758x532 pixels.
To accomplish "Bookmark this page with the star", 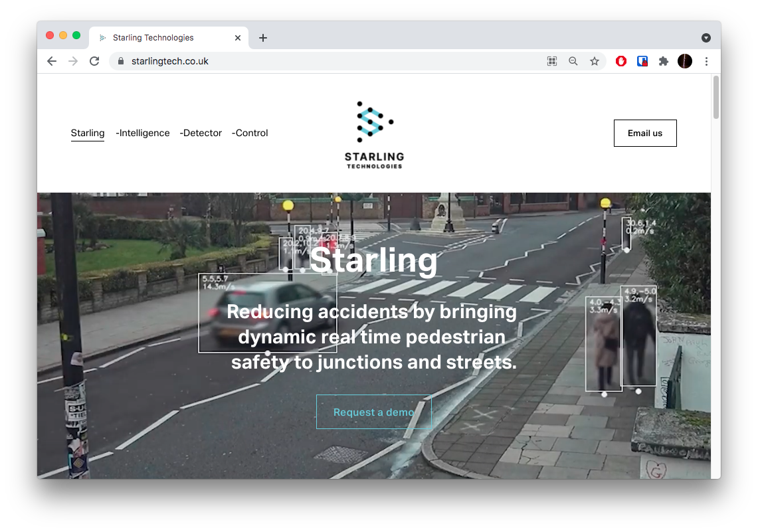I will pos(595,61).
